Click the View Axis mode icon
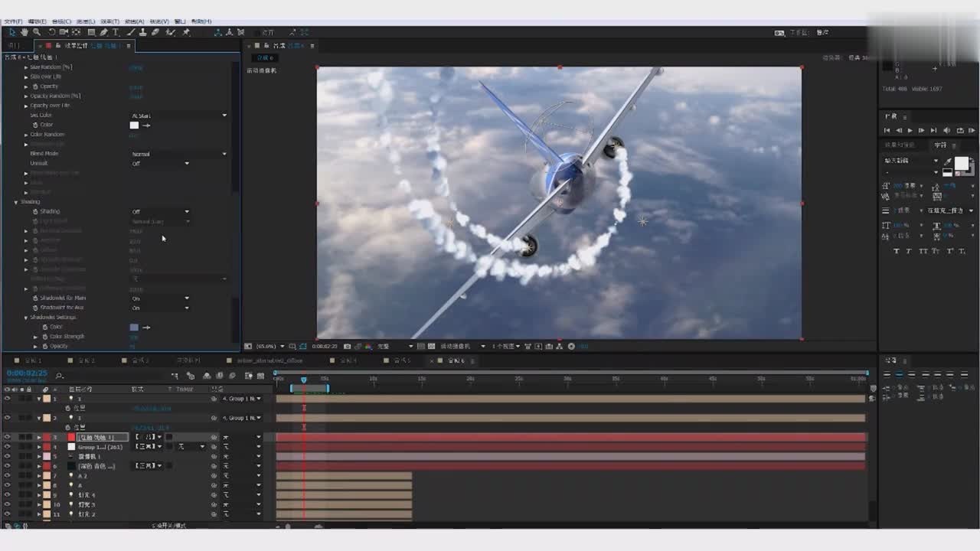Screen dimensions: 980x551 (x=240, y=32)
